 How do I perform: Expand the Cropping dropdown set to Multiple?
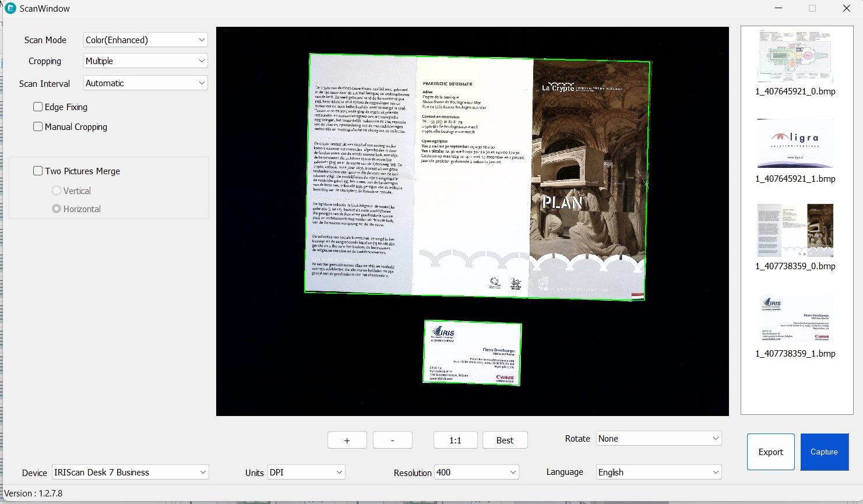(x=146, y=61)
